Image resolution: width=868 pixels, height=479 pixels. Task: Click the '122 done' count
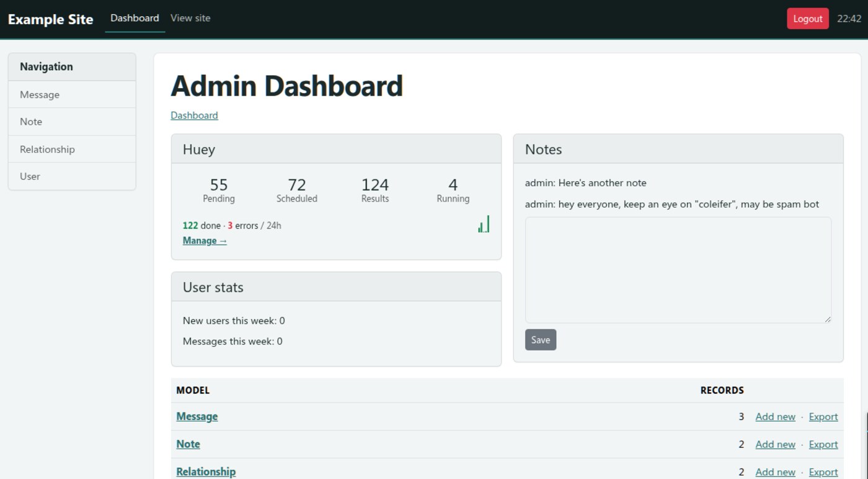click(x=201, y=226)
